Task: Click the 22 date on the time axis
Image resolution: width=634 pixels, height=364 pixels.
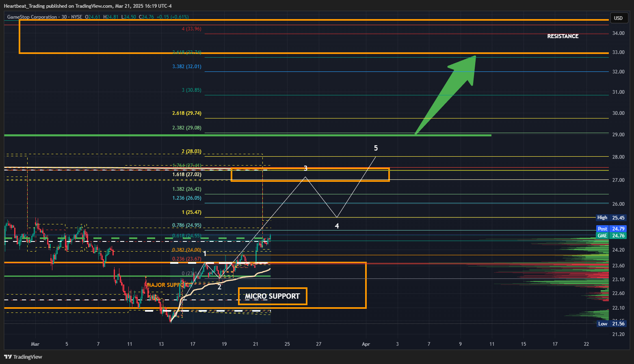Action: tap(586, 344)
